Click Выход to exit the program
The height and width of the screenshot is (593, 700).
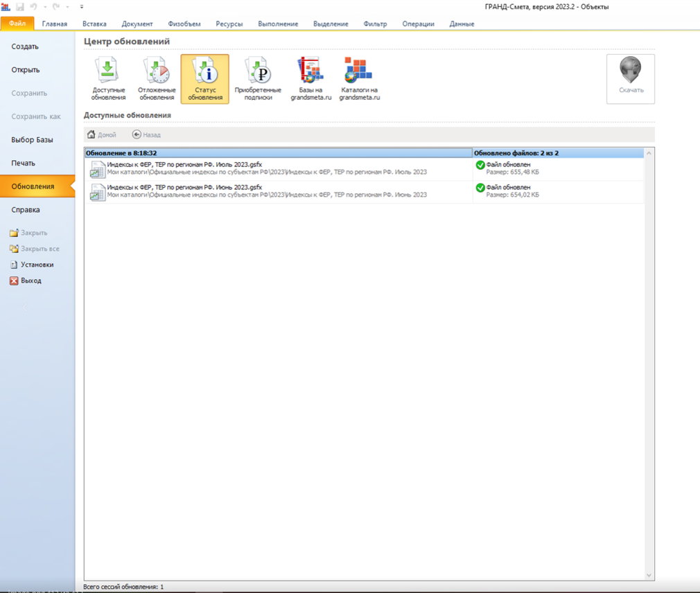pos(26,281)
